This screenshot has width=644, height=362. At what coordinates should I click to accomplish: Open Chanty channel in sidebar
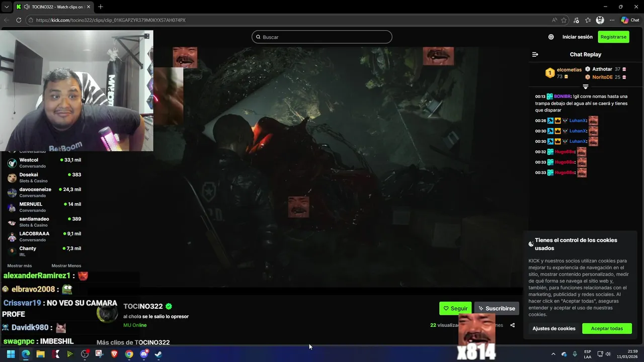44,251
